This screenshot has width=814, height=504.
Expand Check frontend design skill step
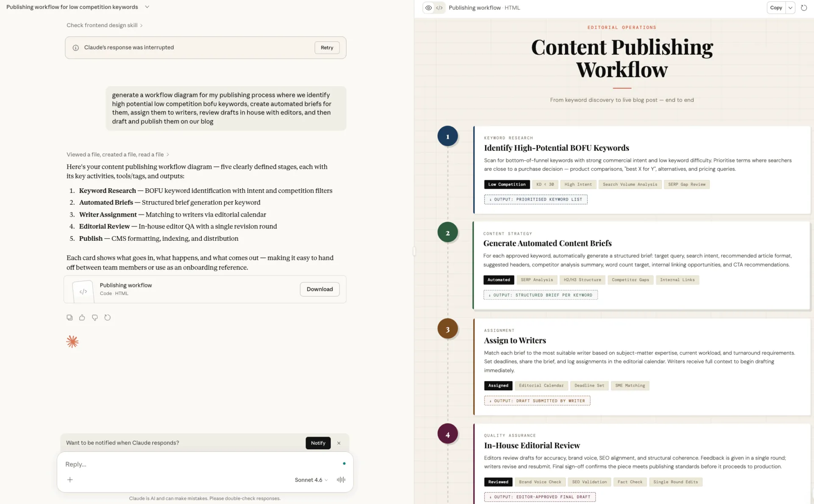(x=104, y=25)
